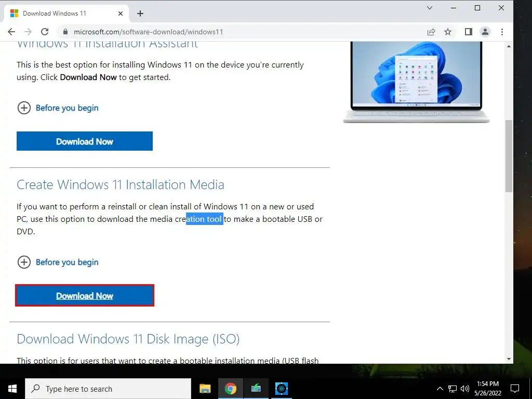The width and height of the screenshot is (532, 399).
Task: Click the taskbar search box
Action: tap(108, 389)
